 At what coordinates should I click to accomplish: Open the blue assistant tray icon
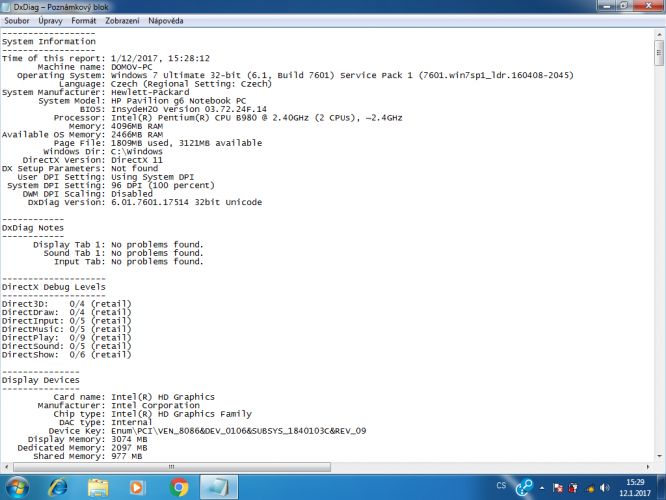[524, 487]
